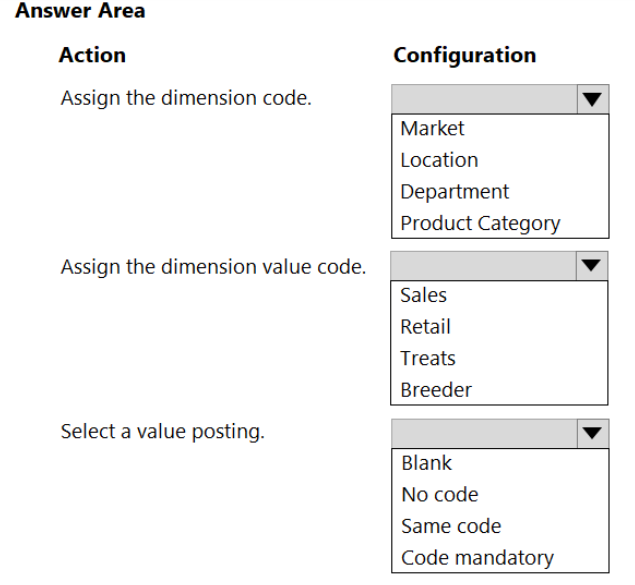Select Code mandatory value posting
The height and width of the screenshot is (585, 635).
click(x=477, y=558)
